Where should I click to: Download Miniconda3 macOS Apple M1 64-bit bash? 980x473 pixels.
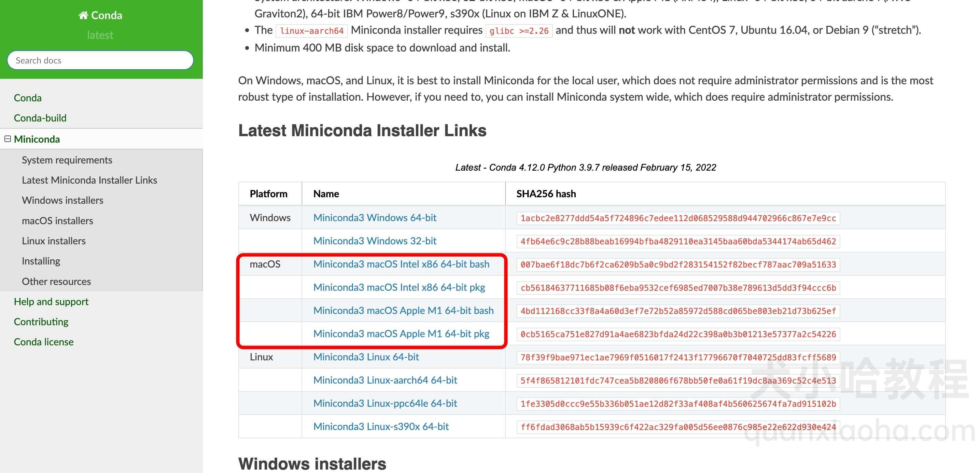(403, 310)
